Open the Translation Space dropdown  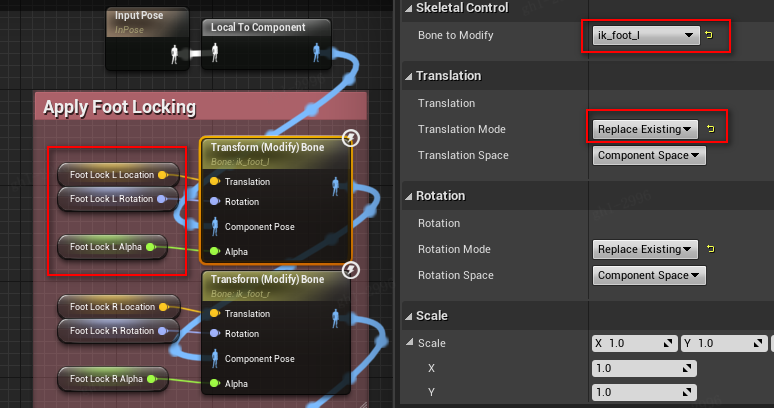650,155
